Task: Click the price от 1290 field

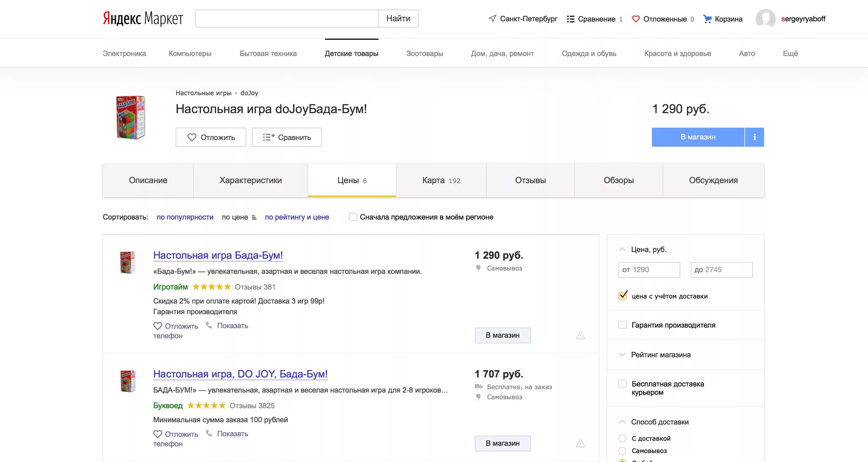Action: 649,270
